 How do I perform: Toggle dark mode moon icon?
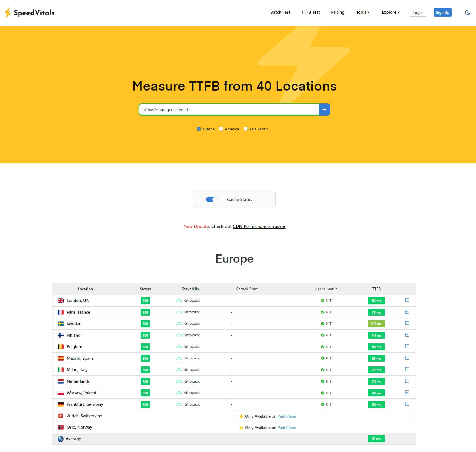click(x=467, y=12)
